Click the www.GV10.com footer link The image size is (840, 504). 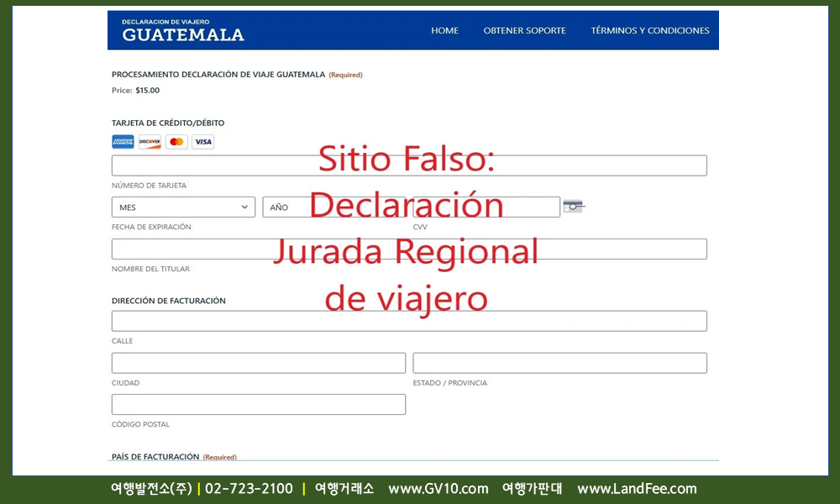point(438,489)
